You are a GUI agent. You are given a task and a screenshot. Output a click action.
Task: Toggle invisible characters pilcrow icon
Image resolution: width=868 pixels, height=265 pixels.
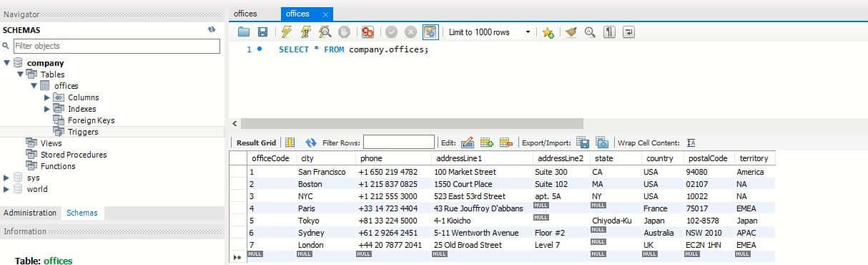point(609,32)
